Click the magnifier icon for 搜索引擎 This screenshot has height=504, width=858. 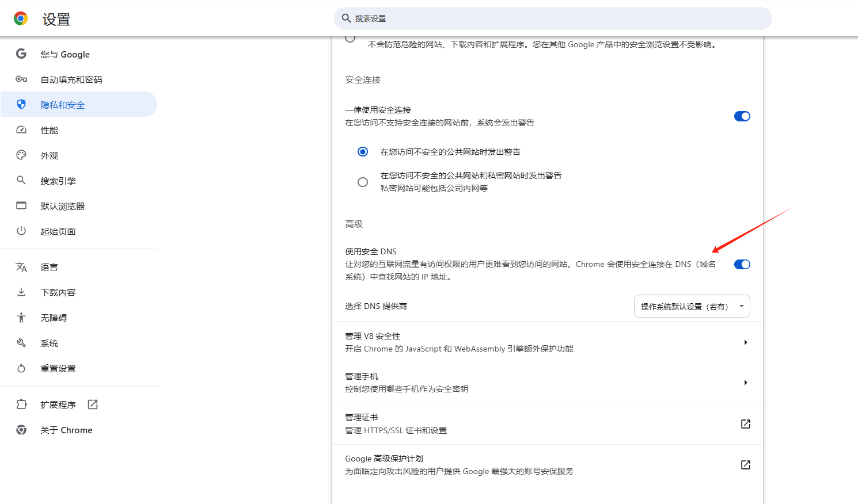tap(21, 181)
